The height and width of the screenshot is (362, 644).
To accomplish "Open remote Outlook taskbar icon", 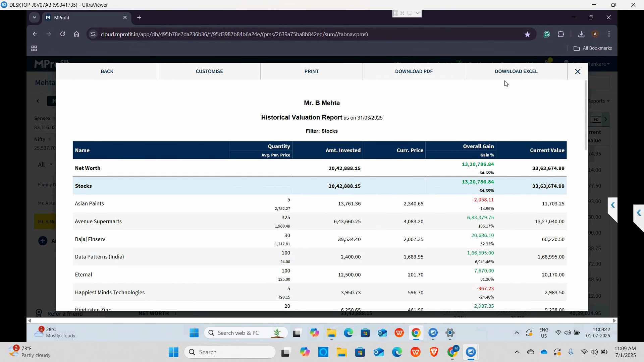I will tap(382, 333).
